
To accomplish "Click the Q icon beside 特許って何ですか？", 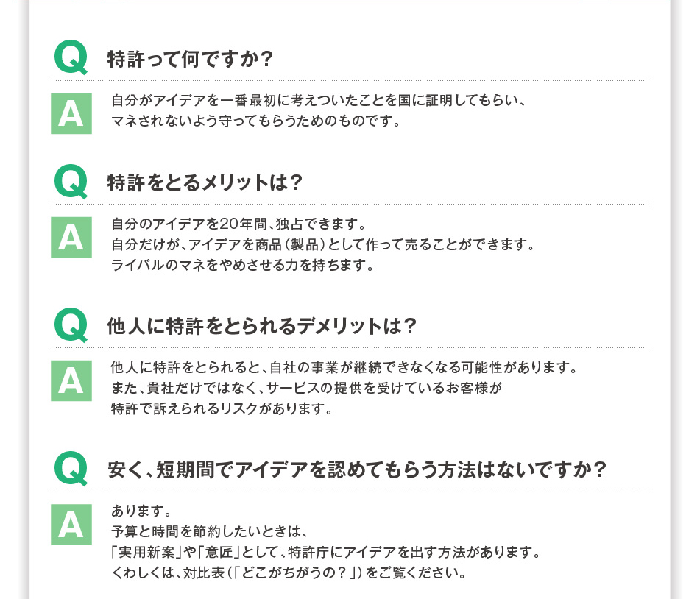I will click(x=71, y=58).
